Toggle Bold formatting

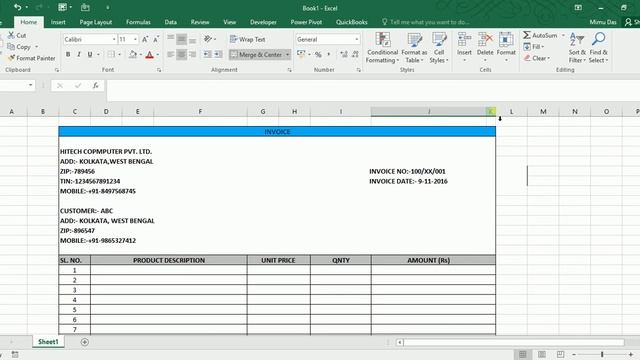(x=68, y=54)
